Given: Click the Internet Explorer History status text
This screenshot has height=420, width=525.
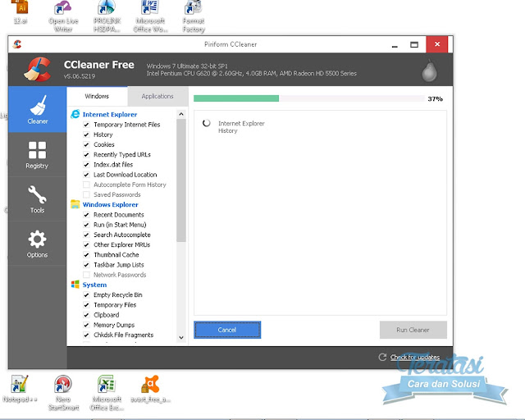Looking at the screenshot, I should click(241, 127).
